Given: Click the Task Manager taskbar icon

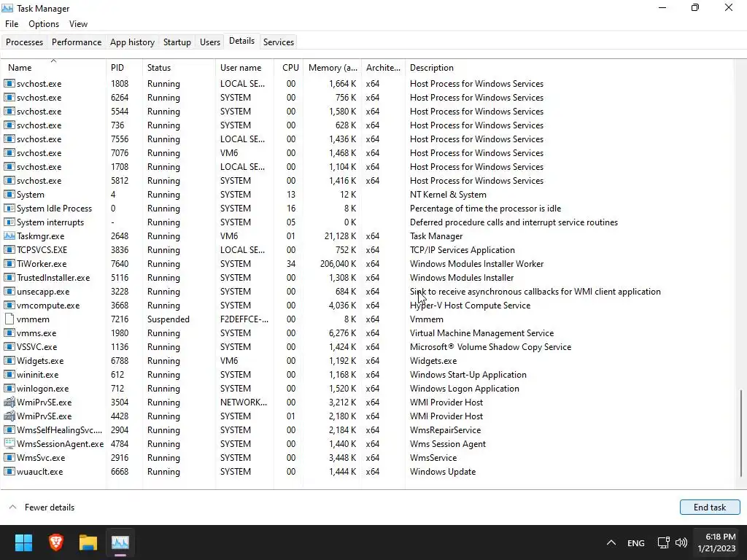Looking at the screenshot, I should click(120, 542).
